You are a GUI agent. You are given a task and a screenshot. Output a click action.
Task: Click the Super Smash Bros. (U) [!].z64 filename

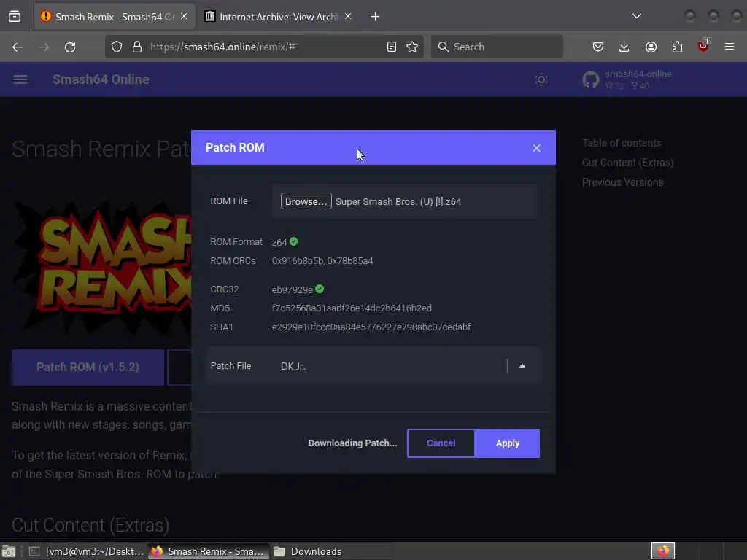coord(398,201)
